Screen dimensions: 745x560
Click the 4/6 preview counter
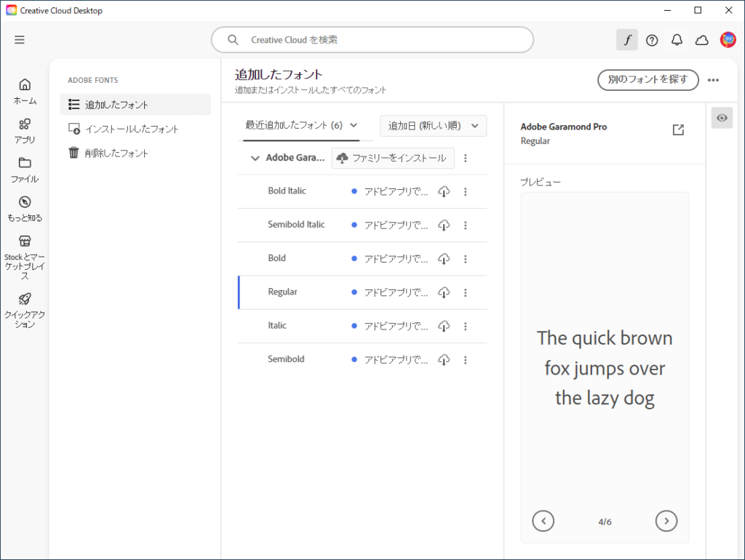pyautogui.click(x=605, y=521)
